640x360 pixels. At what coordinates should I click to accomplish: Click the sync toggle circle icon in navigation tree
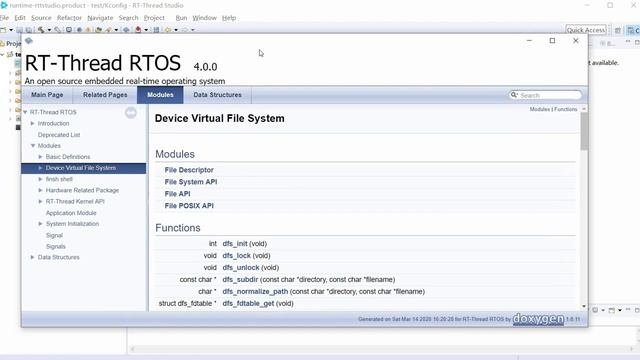click(x=131, y=113)
